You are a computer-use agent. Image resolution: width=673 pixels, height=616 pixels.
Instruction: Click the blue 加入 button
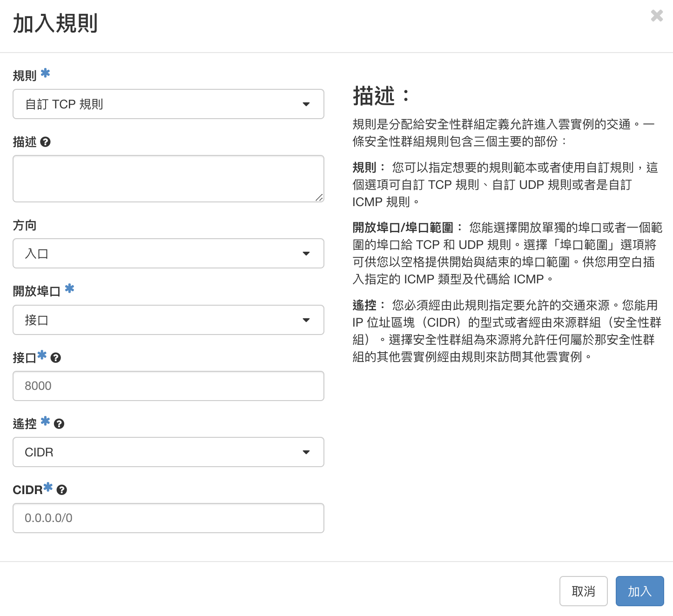pos(639,591)
